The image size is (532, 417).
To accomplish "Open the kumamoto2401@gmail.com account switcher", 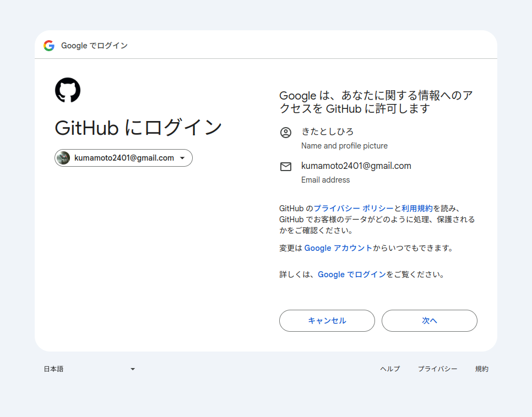I will [x=124, y=158].
